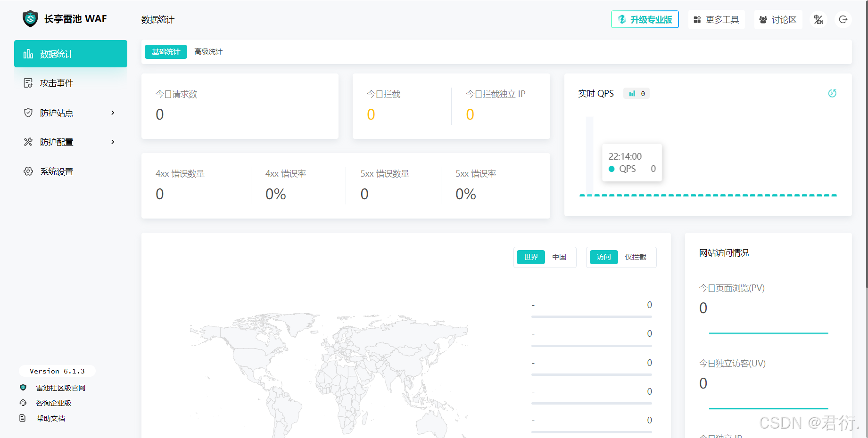Click the 讨论区 people icon
The width and height of the screenshot is (868, 438).
point(763,20)
